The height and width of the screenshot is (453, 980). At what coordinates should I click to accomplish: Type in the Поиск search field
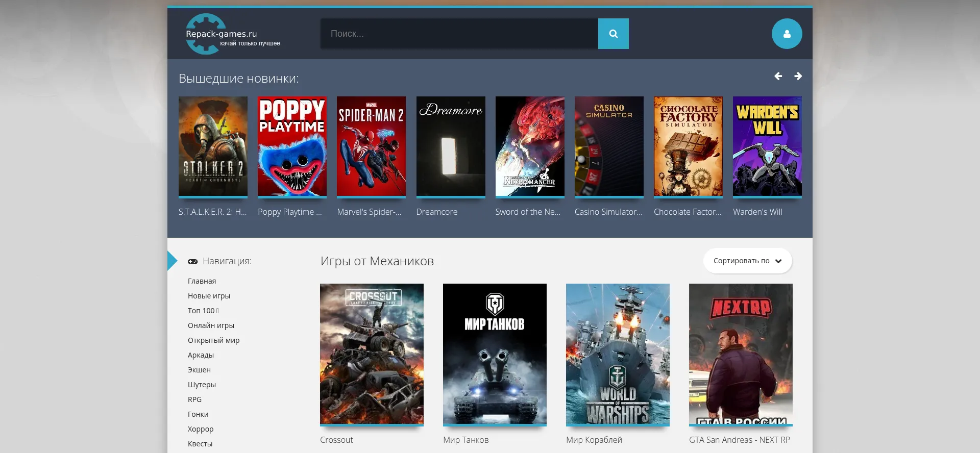click(459, 34)
